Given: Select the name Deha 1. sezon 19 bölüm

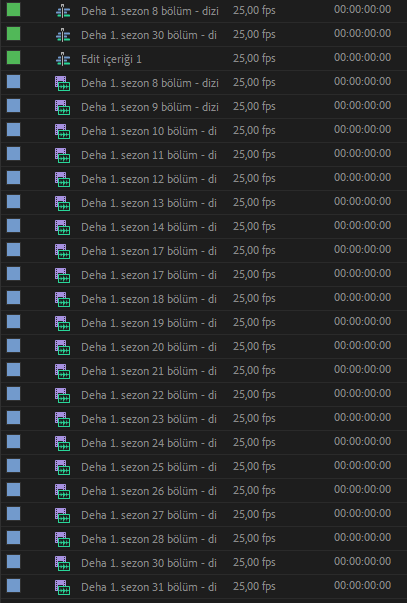Looking at the screenshot, I should 148,323.
